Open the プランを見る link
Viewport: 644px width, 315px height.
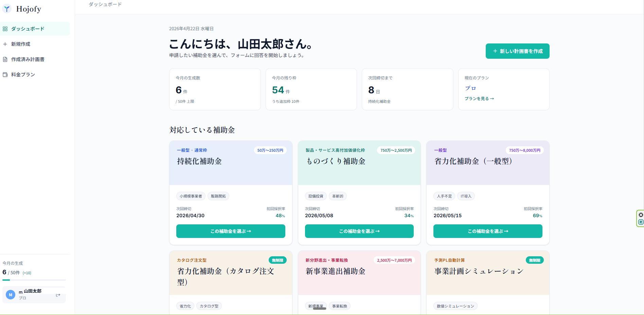click(x=479, y=98)
